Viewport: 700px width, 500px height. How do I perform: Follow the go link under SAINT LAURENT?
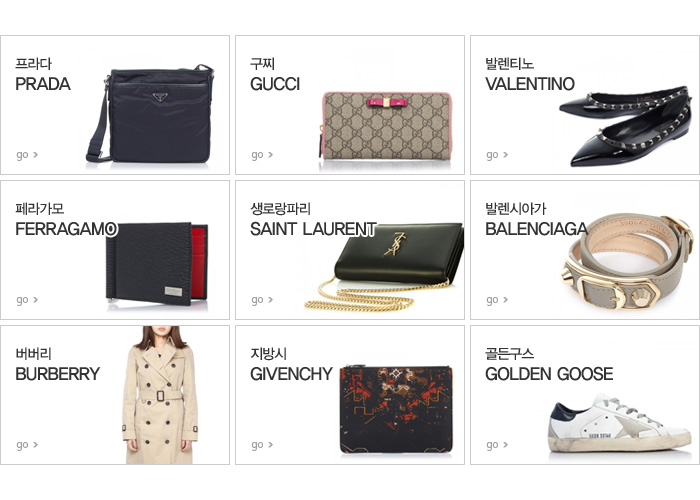pos(262,300)
